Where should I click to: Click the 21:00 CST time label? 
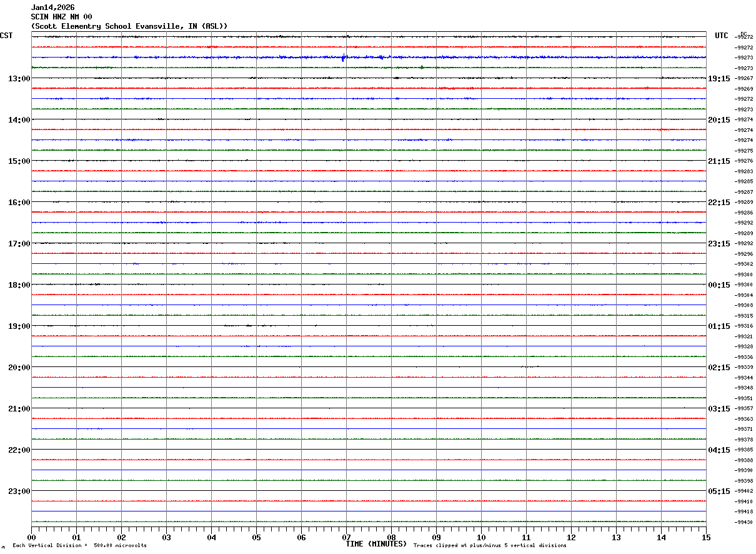(x=19, y=409)
